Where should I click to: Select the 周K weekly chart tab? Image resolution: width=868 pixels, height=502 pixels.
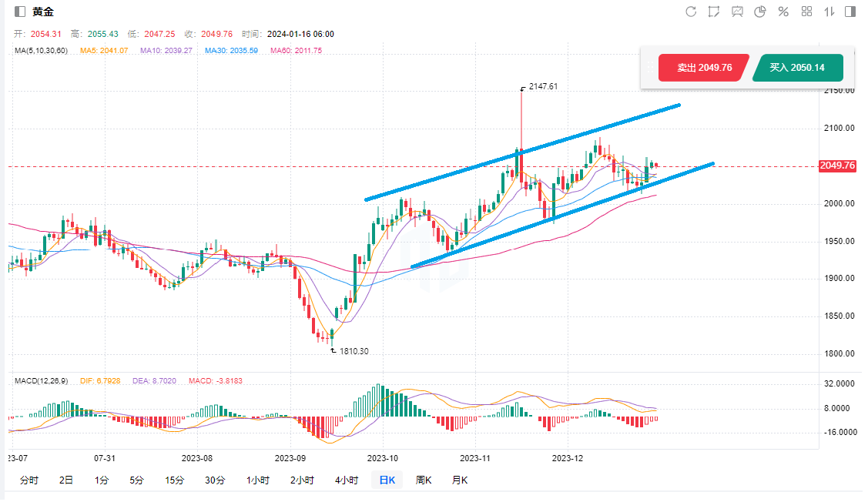click(424, 480)
